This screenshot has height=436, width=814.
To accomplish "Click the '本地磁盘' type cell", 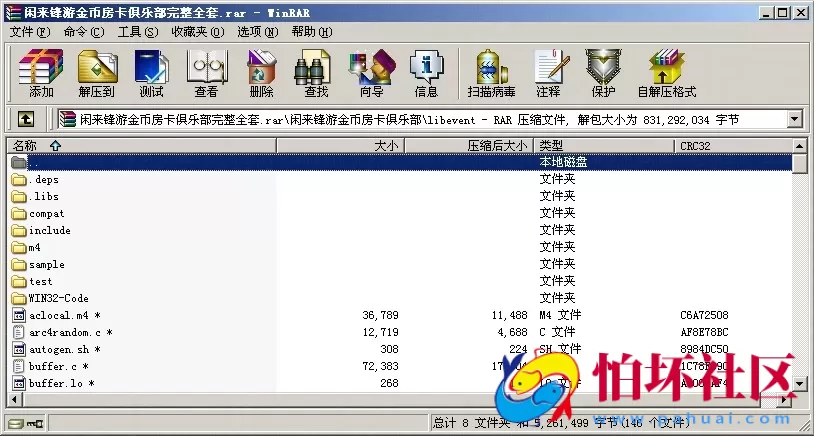I will 563,162.
